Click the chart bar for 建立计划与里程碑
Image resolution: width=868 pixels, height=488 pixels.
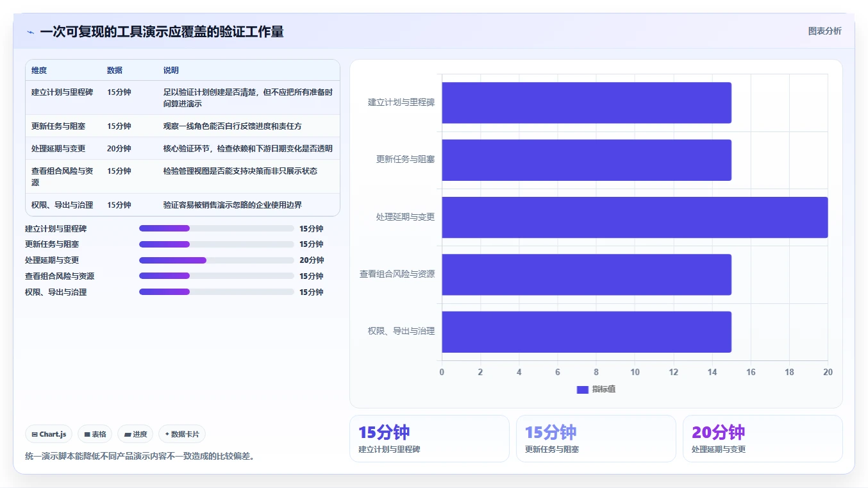587,103
